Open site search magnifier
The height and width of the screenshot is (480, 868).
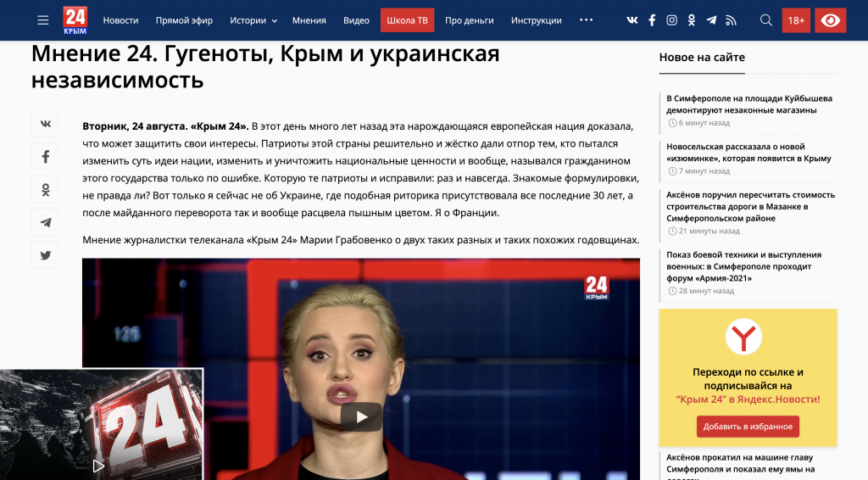coord(766,20)
